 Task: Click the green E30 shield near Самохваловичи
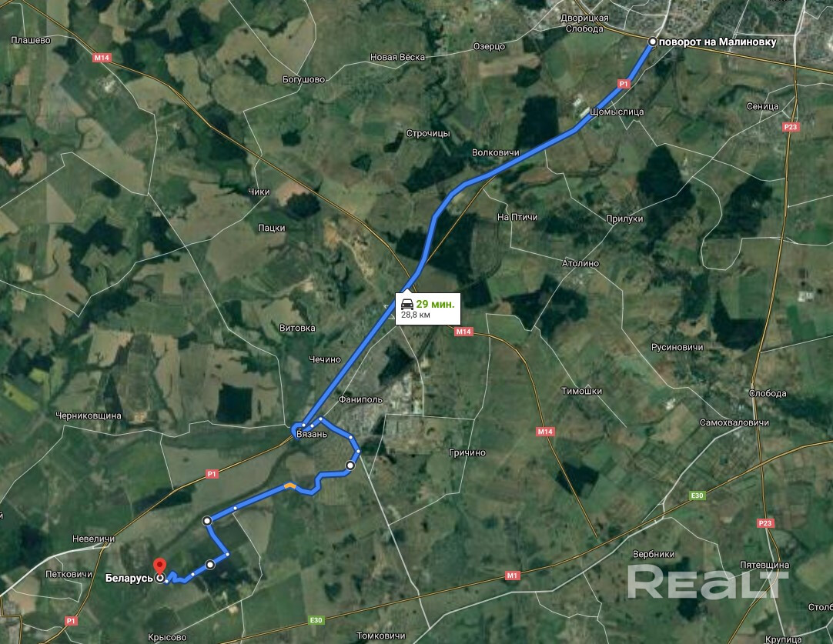click(x=697, y=496)
